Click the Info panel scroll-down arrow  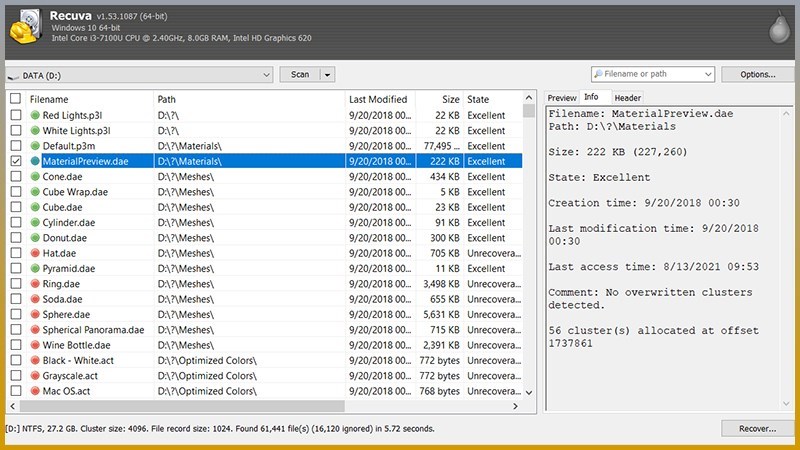point(786,404)
